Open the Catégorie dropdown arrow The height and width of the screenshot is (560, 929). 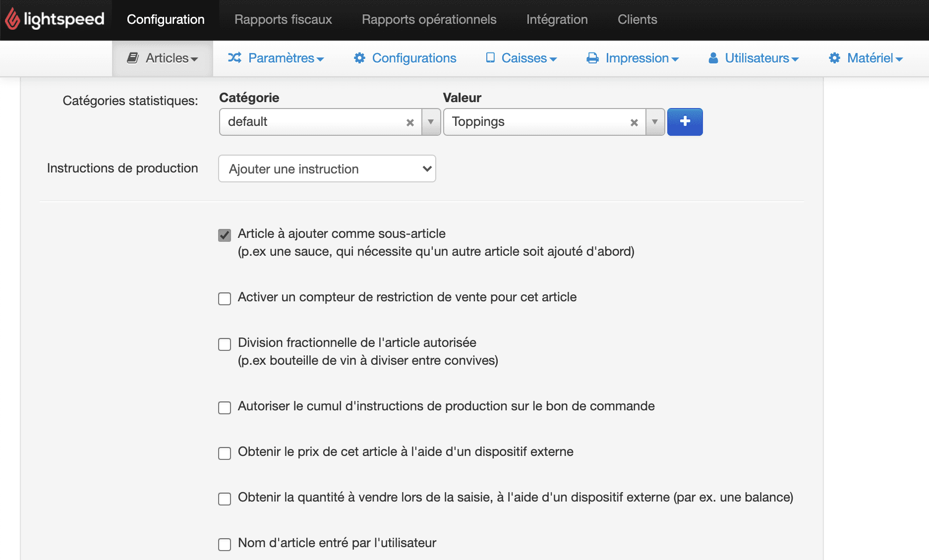pyautogui.click(x=431, y=122)
